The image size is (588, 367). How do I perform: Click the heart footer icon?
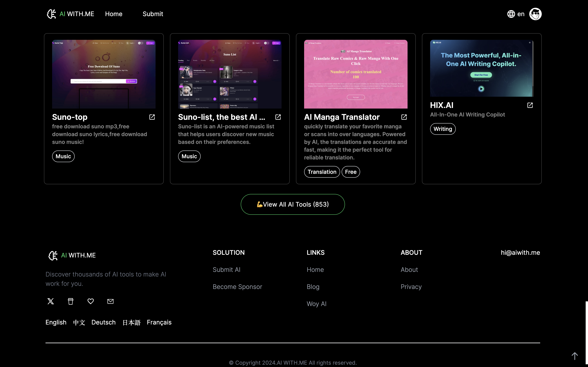pyautogui.click(x=91, y=301)
